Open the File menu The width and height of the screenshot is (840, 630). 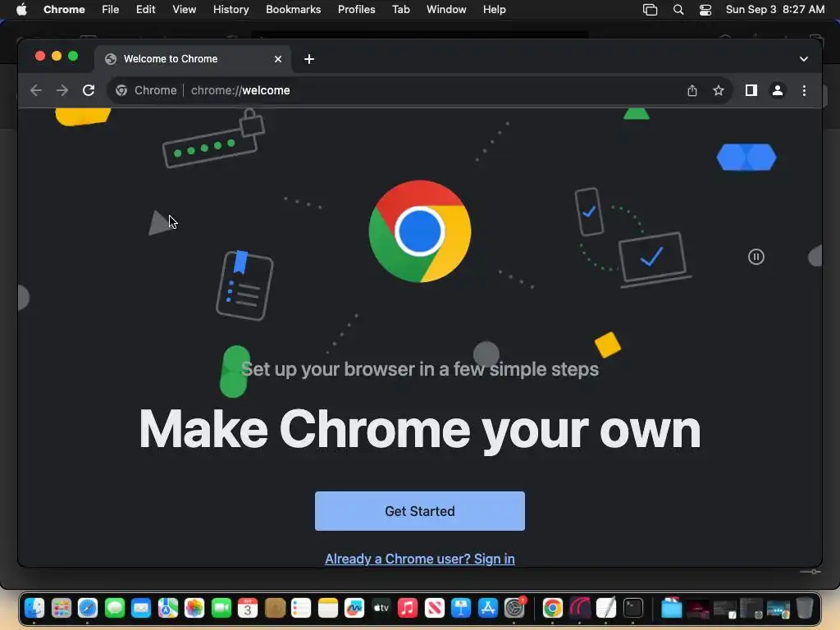click(x=111, y=10)
